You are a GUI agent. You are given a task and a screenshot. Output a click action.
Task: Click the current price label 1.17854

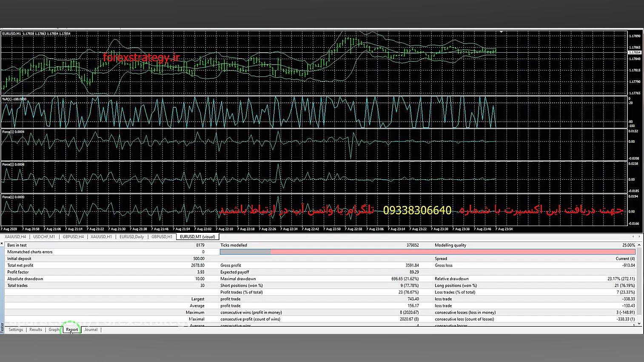(634, 53)
